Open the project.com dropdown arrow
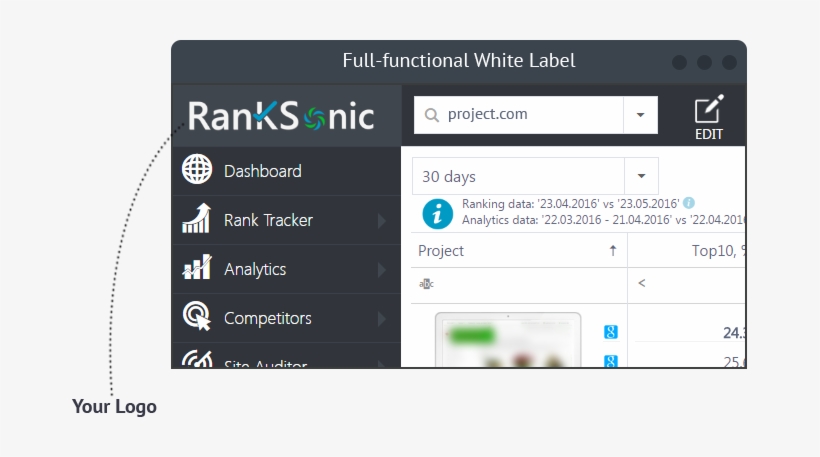820x457 pixels. 641,115
